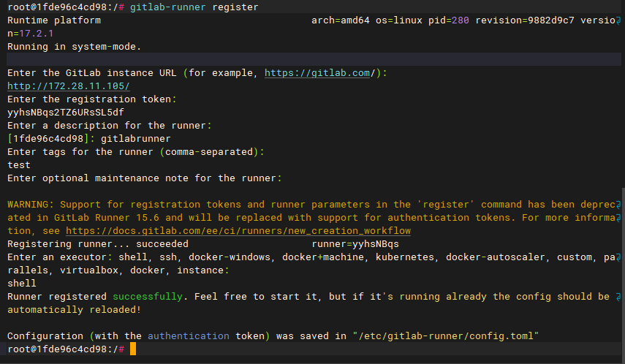625x364 pixels.
Task: Click the first prompt 'root@1fde96c4cd98:/#'
Action: 66,7
